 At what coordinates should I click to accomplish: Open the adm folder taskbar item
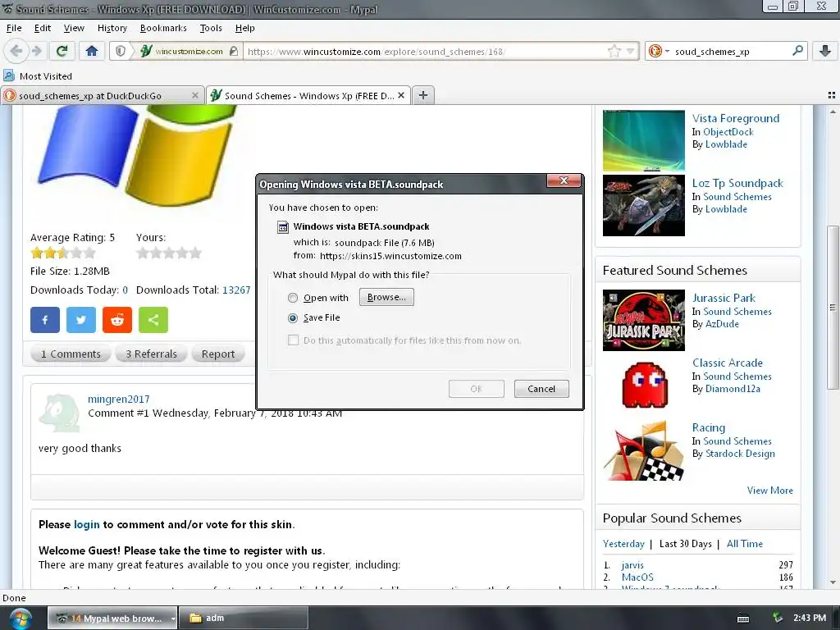pyautogui.click(x=243, y=618)
